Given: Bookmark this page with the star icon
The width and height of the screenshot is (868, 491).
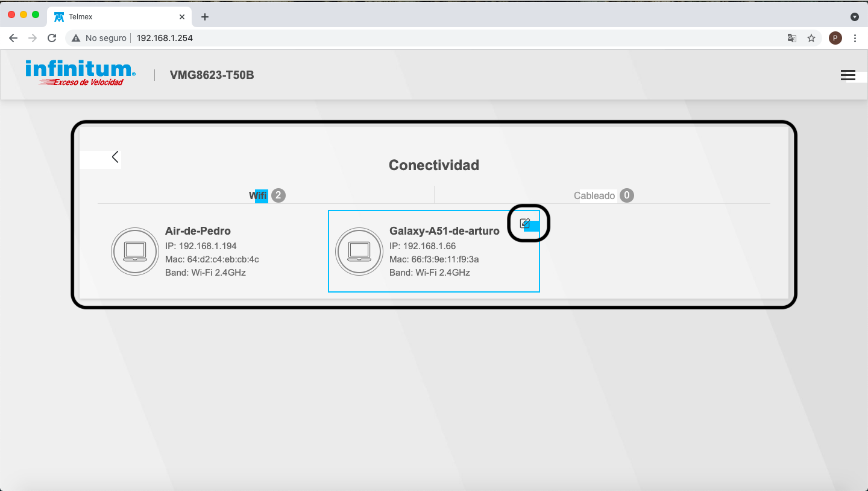Looking at the screenshot, I should point(811,38).
